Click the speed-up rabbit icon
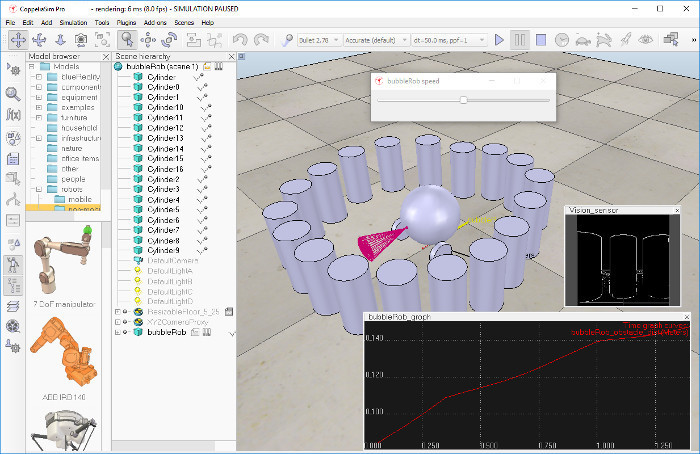This screenshot has height=454, width=700. coord(604,40)
